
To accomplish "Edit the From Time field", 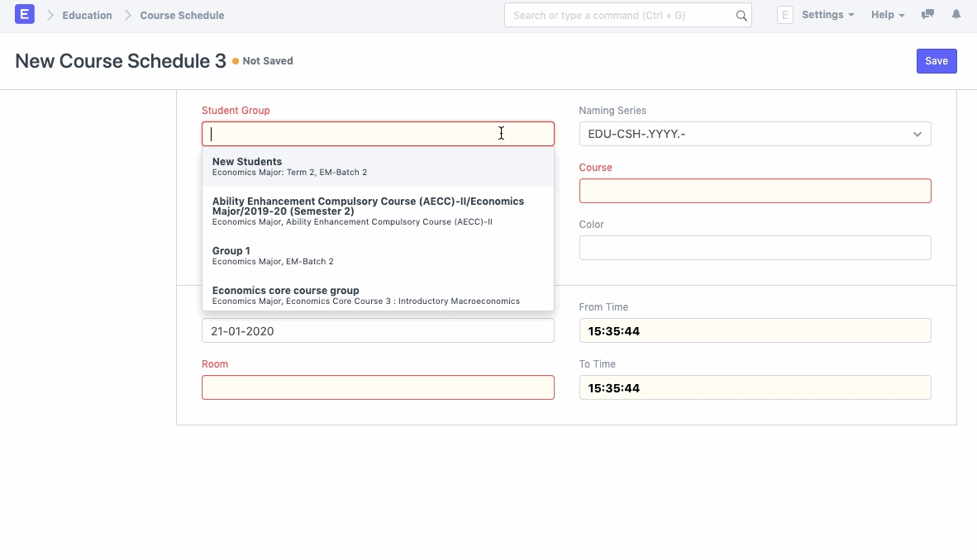I will 755,330.
